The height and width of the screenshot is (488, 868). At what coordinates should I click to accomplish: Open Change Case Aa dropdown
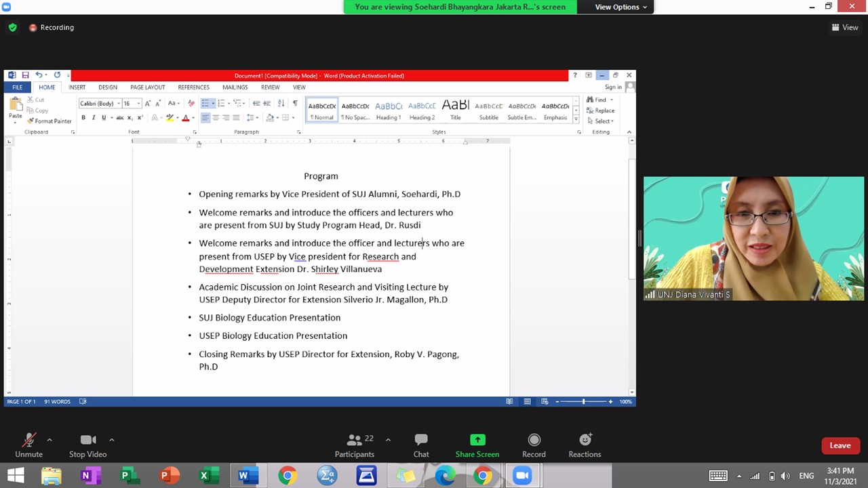click(x=174, y=103)
